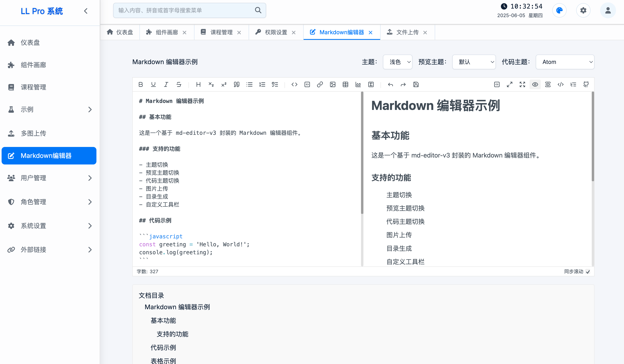Viewport: 624px width, 364px height.
Task: Open the 主题 theme dropdown (浅色)
Action: [397, 62]
